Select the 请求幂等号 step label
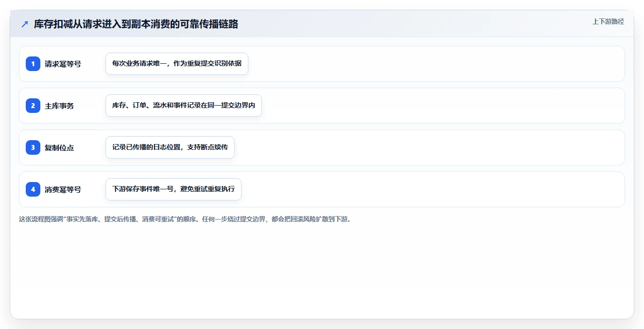 pos(63,64)
